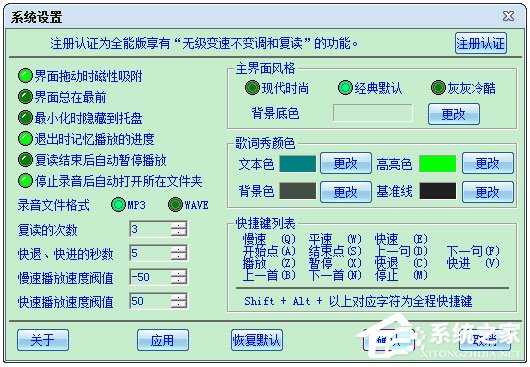Enable 复读结束后自动暂停播放 option
The width and height of the screenshot is (530, 367).
coord(92,160)
